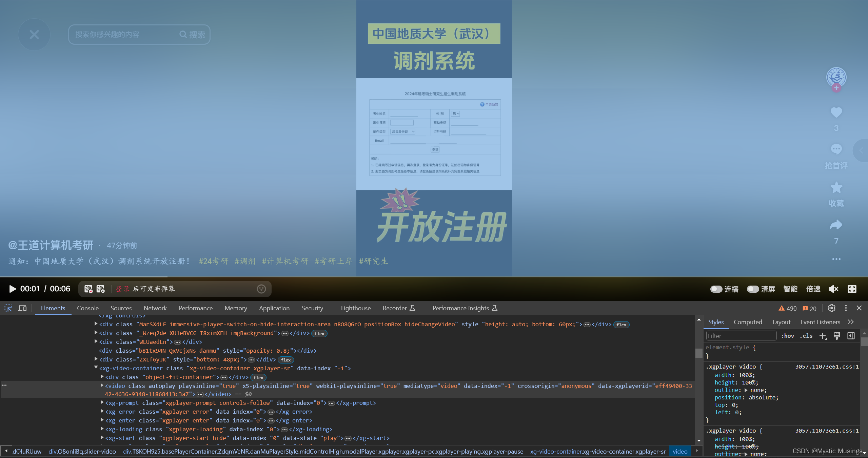Open the rendering emulation paintbrush icon
Image resolution: width=868 pixels, height=458 pixels.
click(x=837, y=336)
